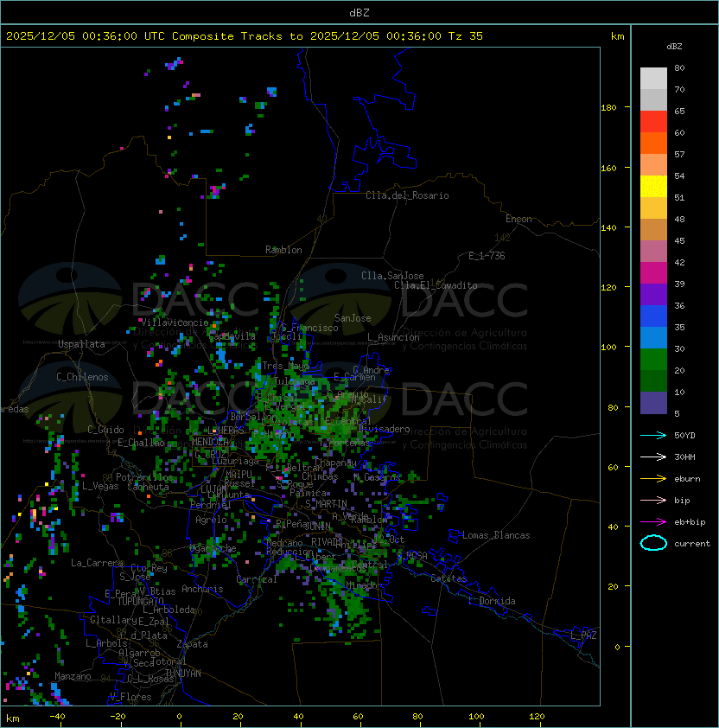
Task: Click the Ramblon map label
Action: click(x=283, y=250)
